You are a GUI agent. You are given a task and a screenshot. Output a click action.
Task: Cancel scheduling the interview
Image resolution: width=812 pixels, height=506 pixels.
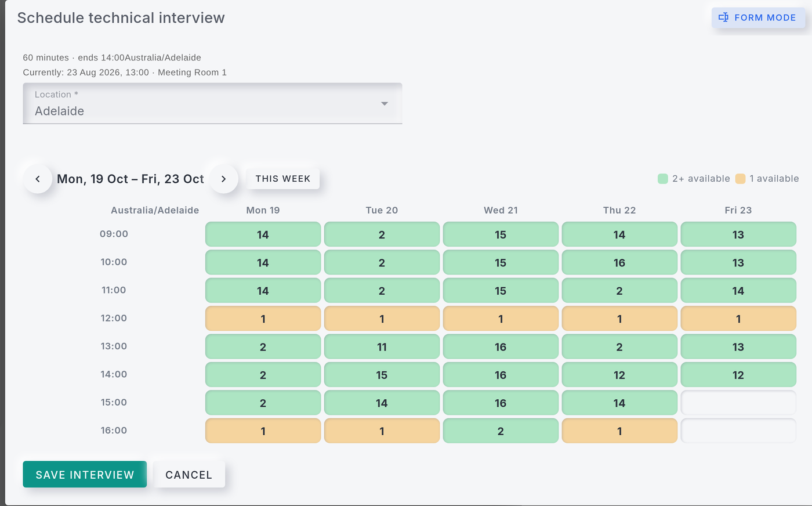pyautogui.click(x=189, y=475)
